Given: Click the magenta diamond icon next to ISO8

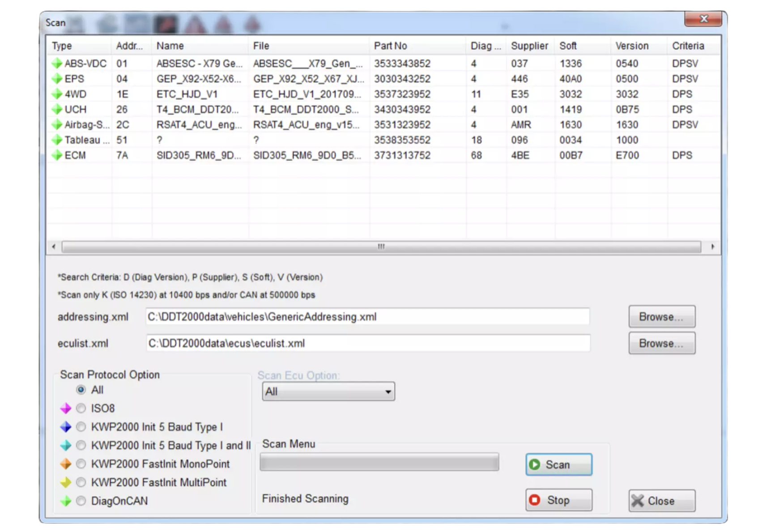Looking at the screenshot, I should coord(66,408).
